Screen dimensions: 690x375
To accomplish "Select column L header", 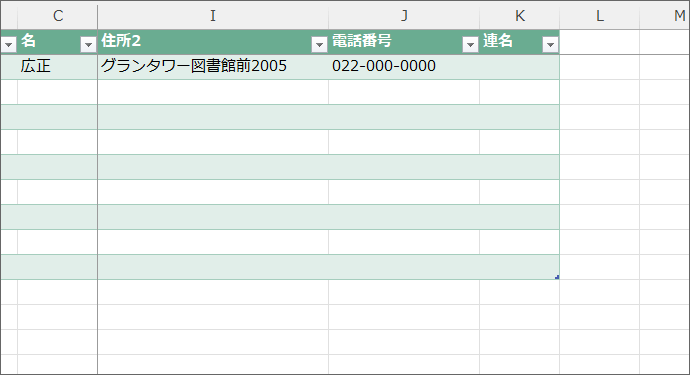I will [599, 16].
